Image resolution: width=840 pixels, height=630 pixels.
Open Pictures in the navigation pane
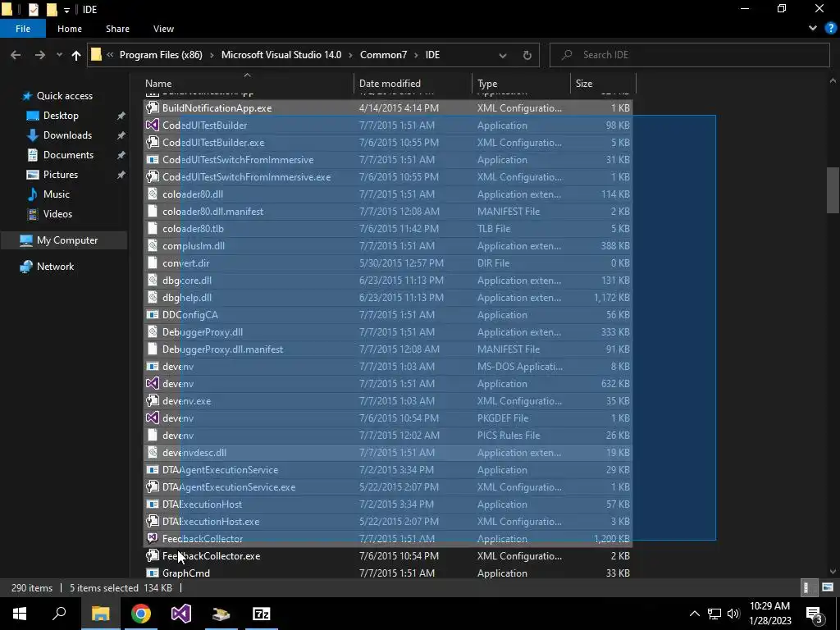click(61, 175)
